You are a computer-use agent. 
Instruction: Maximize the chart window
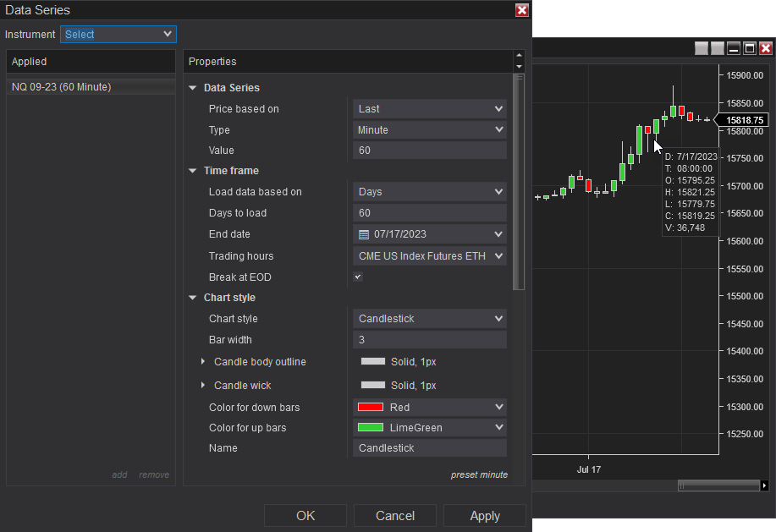pyautogui.click(x=750, y=48)
